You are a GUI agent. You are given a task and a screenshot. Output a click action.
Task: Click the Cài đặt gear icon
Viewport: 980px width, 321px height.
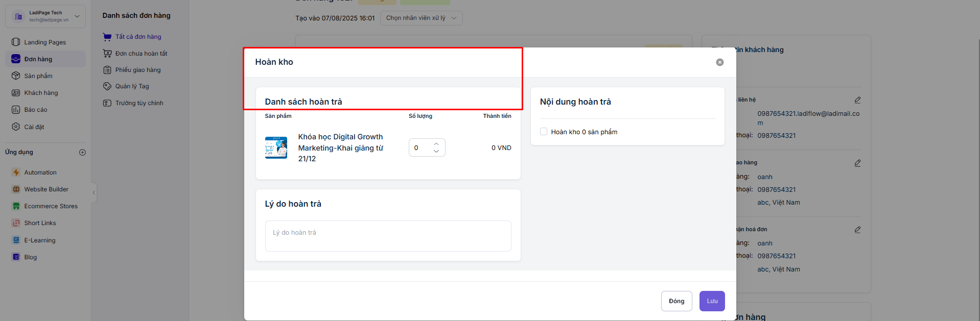(x=16, y=127)
